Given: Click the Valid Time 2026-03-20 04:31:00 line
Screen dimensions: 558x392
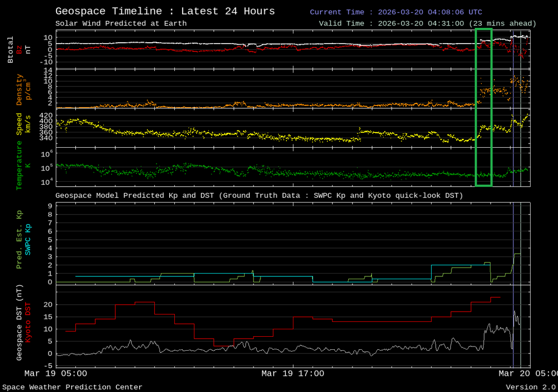Looking at the screenshot, I should tap(427, 23).
